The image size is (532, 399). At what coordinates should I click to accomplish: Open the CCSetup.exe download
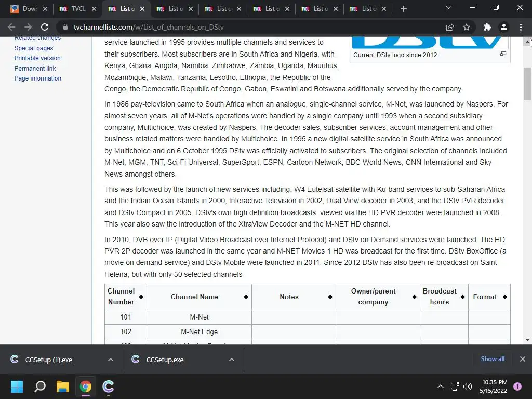click(x=165, y=360)
